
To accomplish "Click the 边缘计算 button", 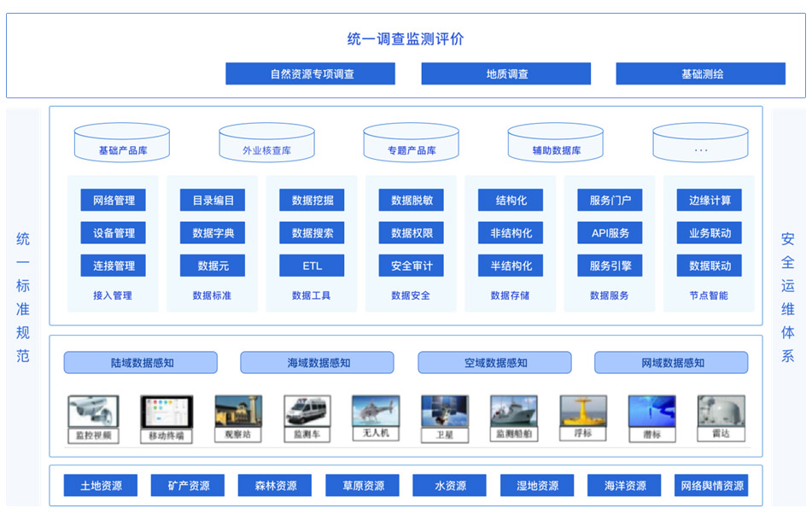I will pyautogui.click(x=709, y=201).
